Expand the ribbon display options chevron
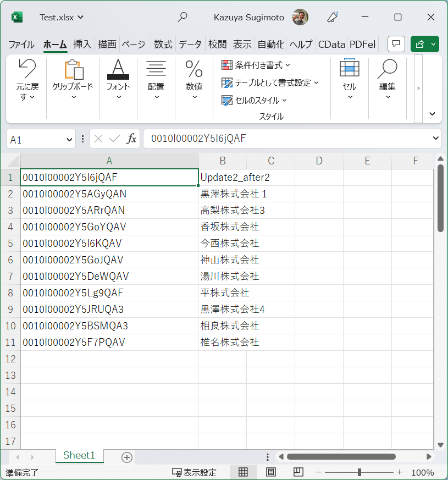 [x=432, y=114]
